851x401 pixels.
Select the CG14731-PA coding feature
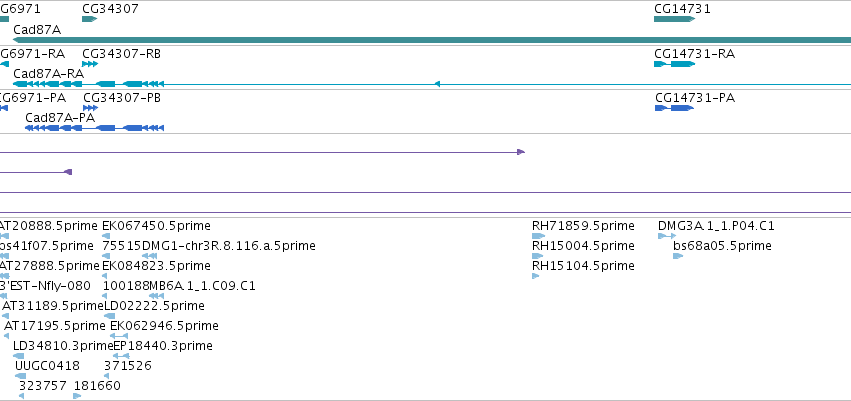click(x=675, y=108)
